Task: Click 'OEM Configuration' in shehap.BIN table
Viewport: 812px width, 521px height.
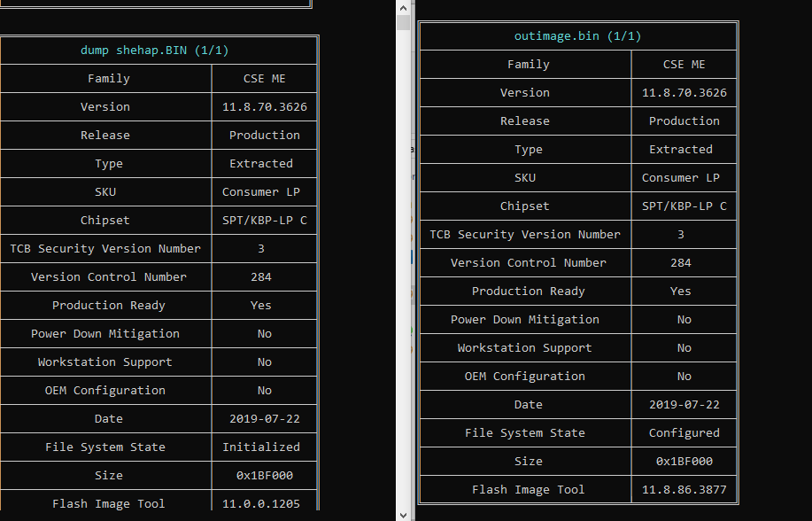Action: [105, 391]
